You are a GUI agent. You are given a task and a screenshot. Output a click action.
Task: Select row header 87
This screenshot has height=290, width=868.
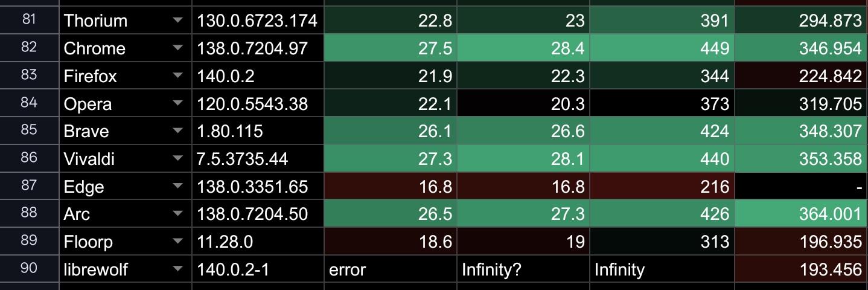(x=29, y=186)
